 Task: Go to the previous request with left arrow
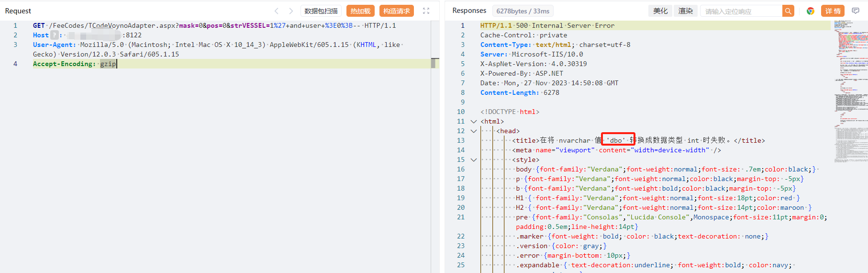pos(276,11)
